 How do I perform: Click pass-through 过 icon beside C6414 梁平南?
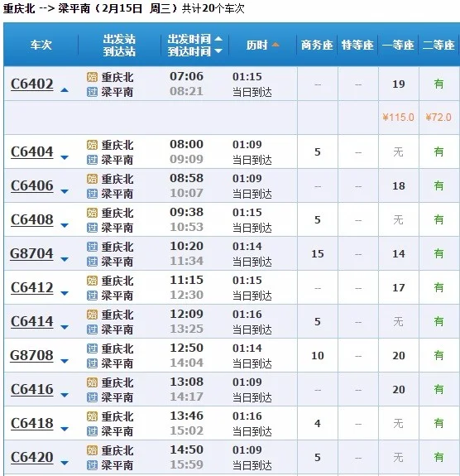point(92,329)
